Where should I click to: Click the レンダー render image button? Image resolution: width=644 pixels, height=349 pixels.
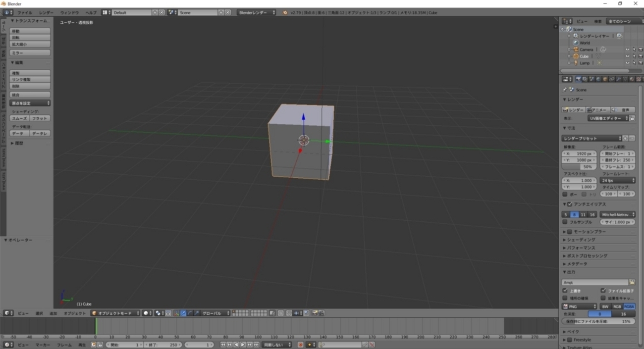(574, 110)
